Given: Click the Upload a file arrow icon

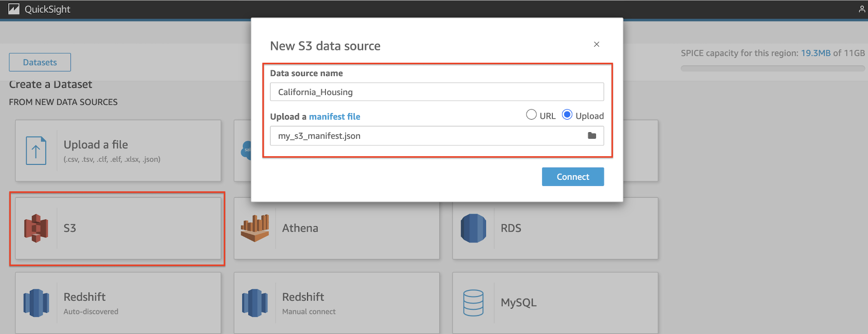Looking at the screenshot, I should coord(36,151).
